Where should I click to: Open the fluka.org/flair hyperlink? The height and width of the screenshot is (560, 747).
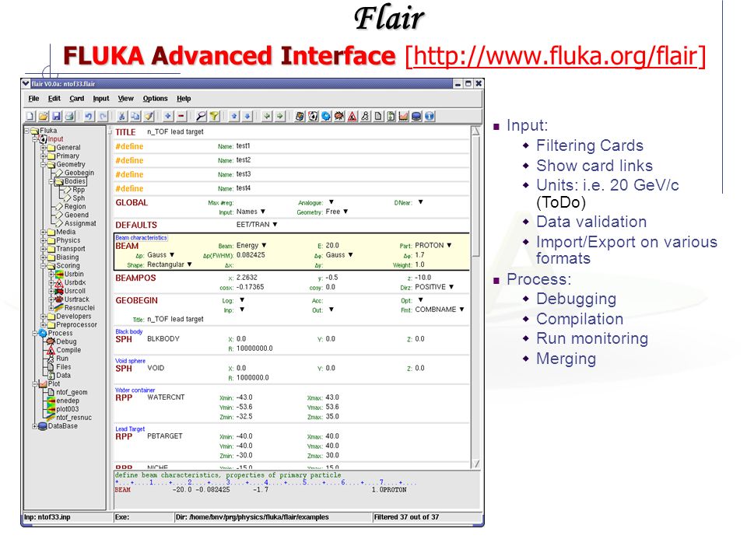pyautogui.click(x=555, y=56)
